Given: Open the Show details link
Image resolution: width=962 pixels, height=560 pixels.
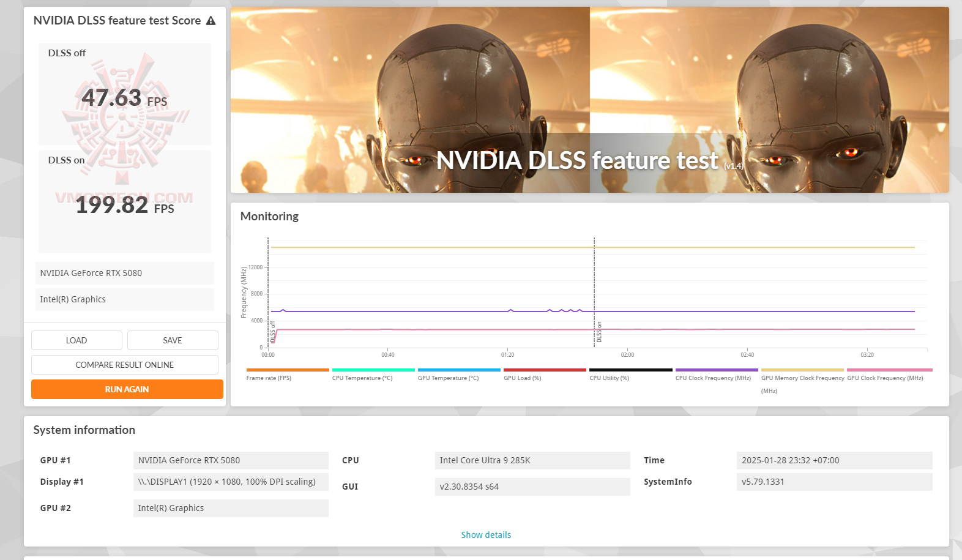Looking at the screenshot, I should (x=486, y=535).
